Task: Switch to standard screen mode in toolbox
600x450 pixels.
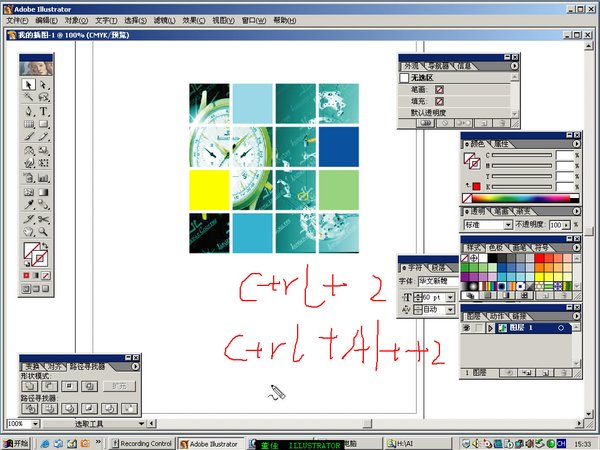Action: (x=26, y=289)
